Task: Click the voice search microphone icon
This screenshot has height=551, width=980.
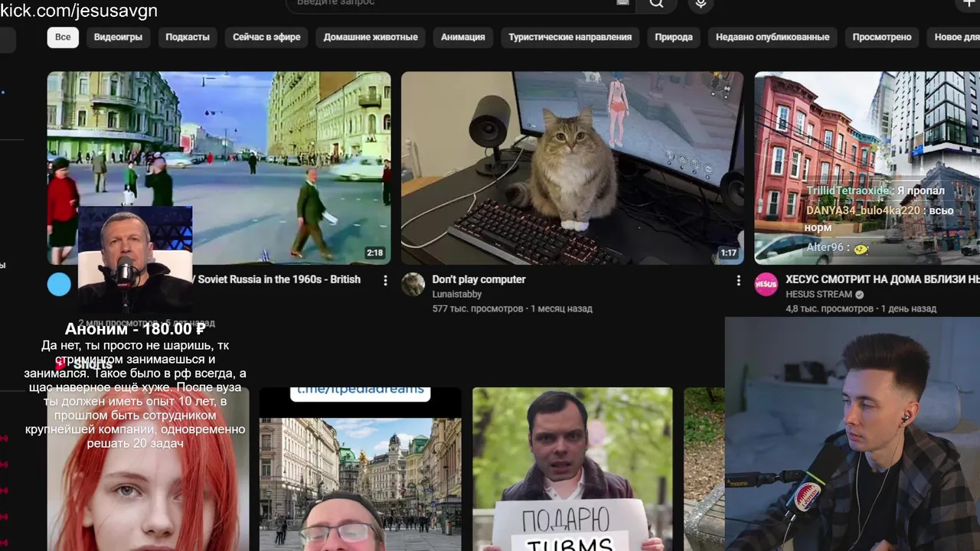Action: pos(700,4)
